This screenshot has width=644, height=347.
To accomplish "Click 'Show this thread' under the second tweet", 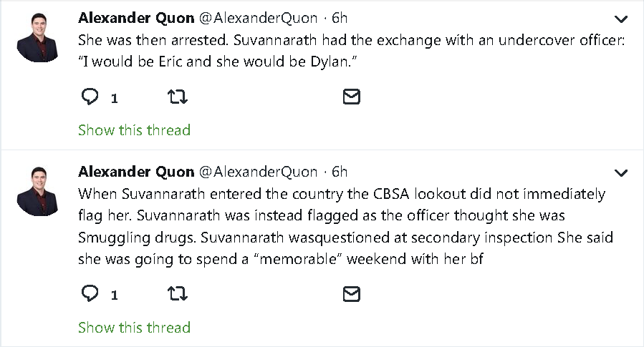I will tap(134, 328).
